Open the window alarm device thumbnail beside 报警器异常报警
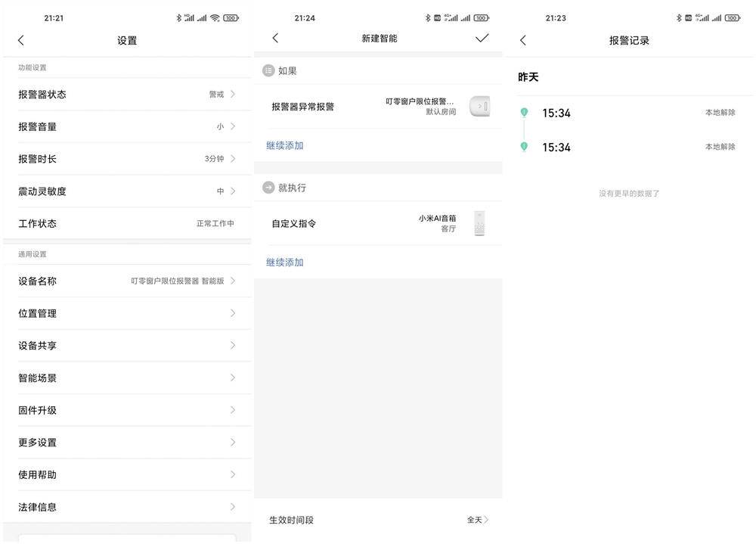 pyautogui.click(x=479, y=105)
